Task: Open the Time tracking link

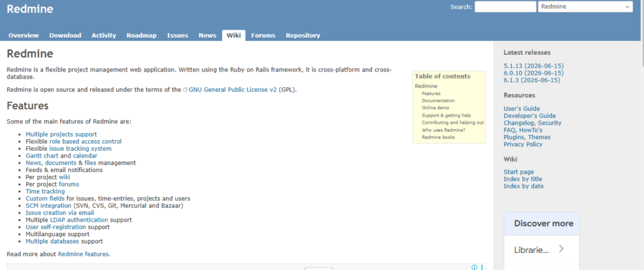Action: (x=45, y=192)
